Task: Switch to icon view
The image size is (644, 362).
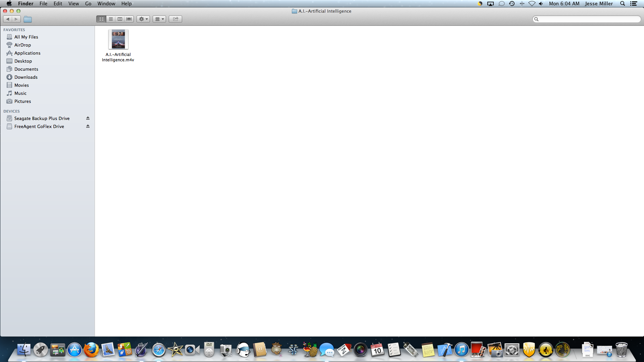Action: tap(101, 19)
